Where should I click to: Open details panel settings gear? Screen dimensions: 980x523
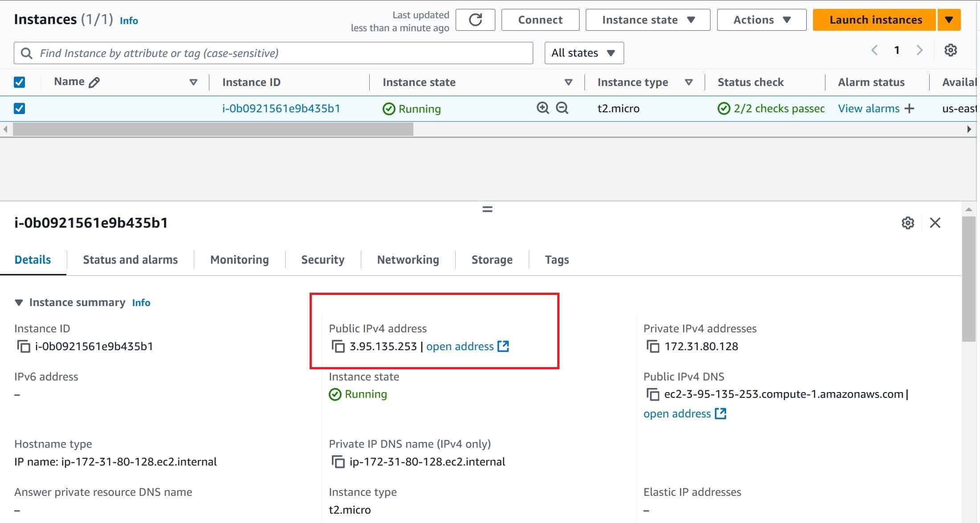908,223
